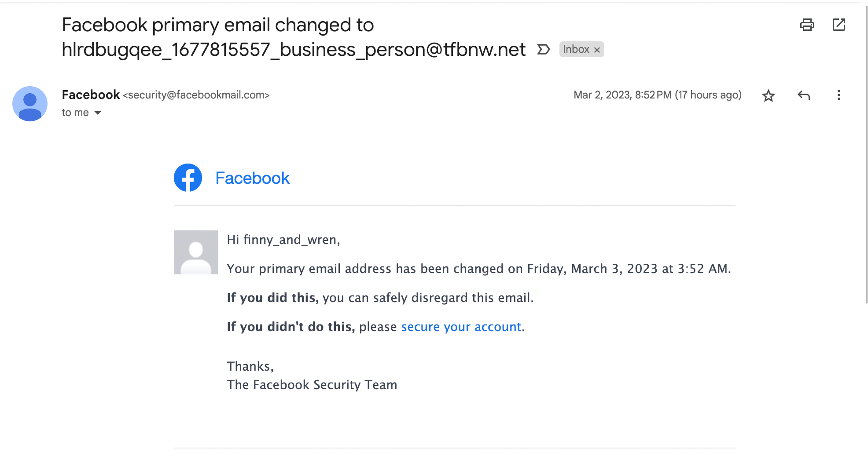
Task: Click the Inbox label chip
Action: click(576, 49)
